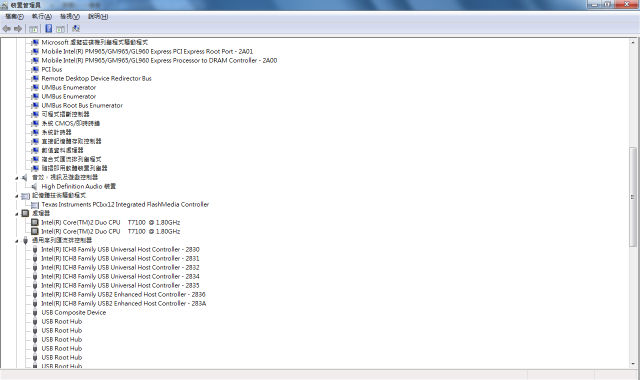Click the Device Manager icon in the title bar
This screenshot has width=640, height=380.
pyautogui.click(x=4, y=5)
